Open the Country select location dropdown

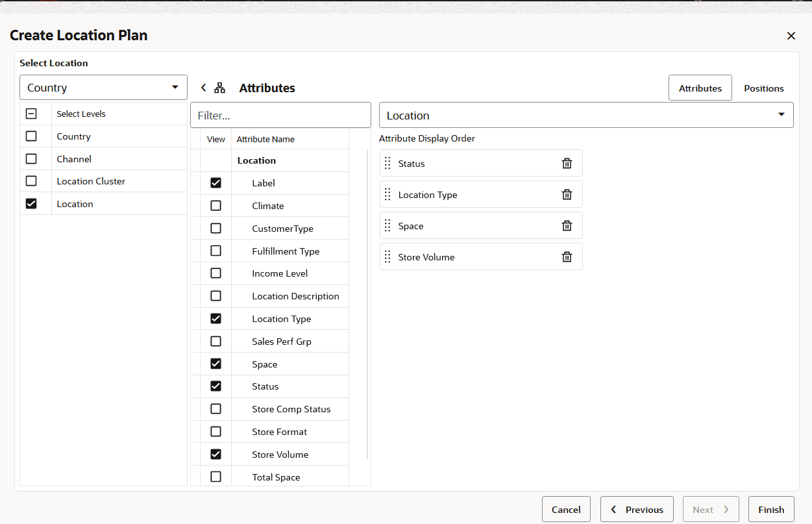103,87
